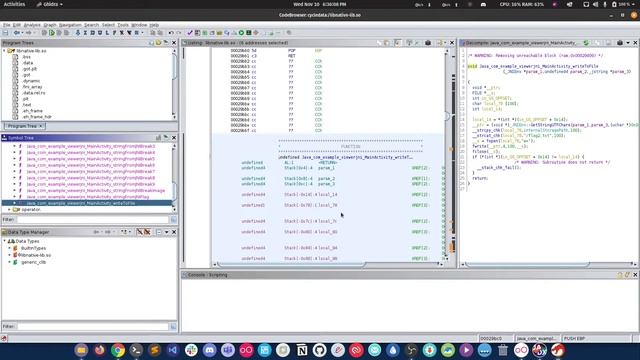This screenshot has width=640, height=360.
Task: Select the .eh_frame section in Program Trees
Action: click(x=32, y=111)
